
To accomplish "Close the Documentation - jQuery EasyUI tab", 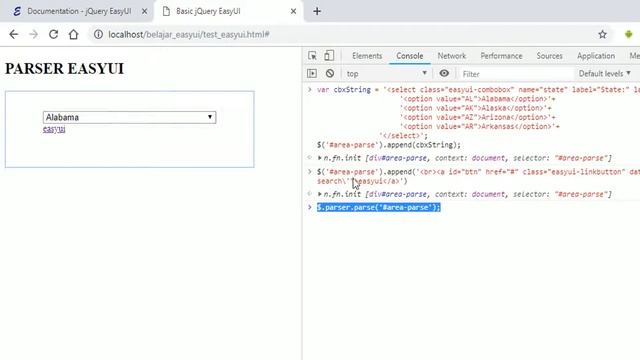I will pyautogui.click(x=144, y=11).
